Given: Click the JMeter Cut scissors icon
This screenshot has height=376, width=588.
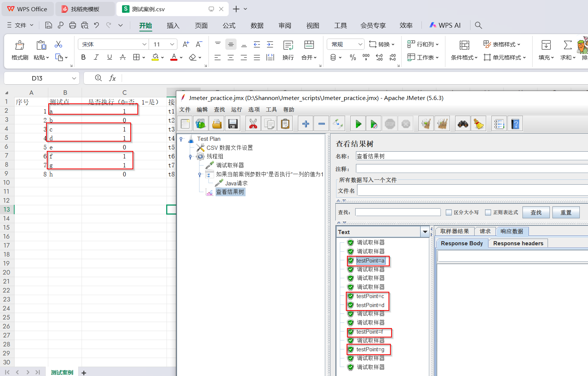Looking at the screenshot, I should (x=253, y=124).
